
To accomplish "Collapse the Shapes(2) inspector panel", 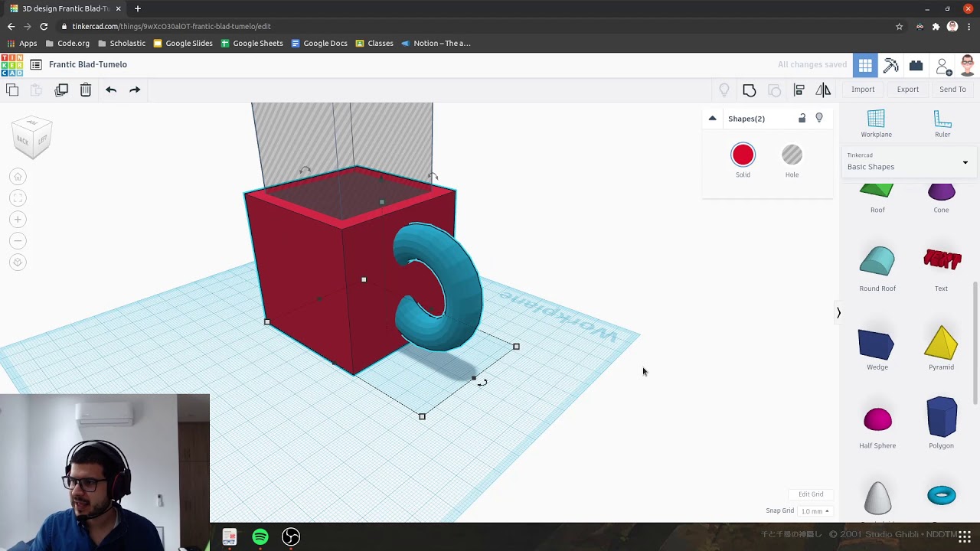I will 712,119.
